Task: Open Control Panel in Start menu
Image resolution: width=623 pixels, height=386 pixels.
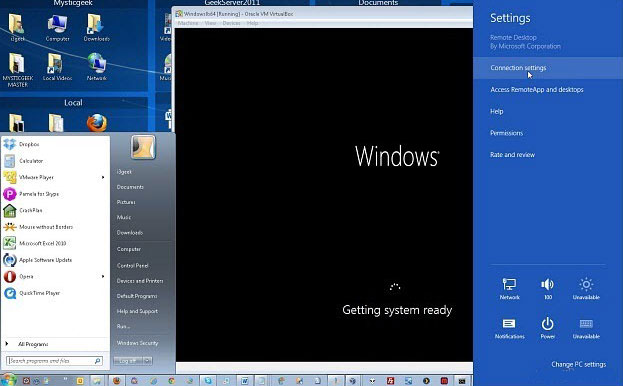Action: pos(132,265)
